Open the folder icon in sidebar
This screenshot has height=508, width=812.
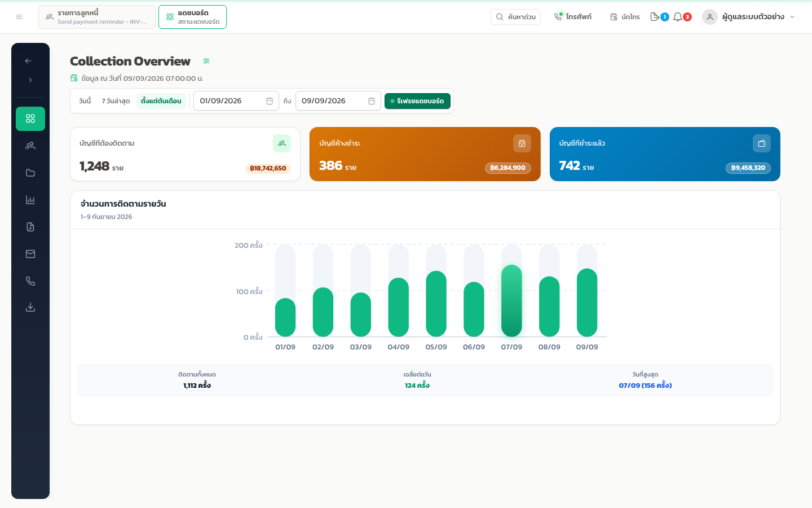click(30, 173)
